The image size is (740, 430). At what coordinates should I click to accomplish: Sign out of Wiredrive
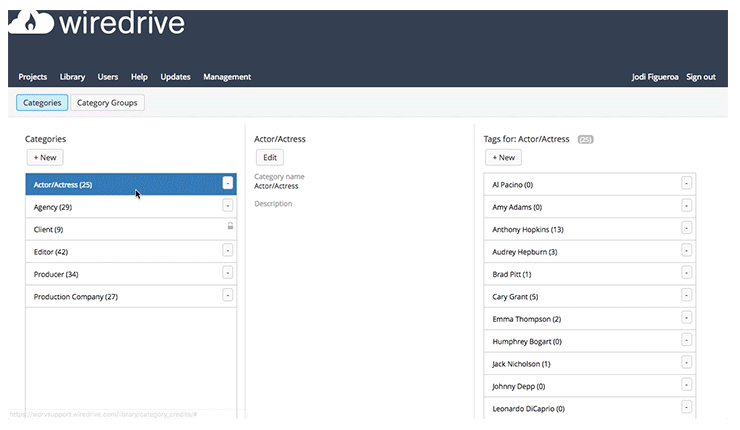click(x=701, y=77)
